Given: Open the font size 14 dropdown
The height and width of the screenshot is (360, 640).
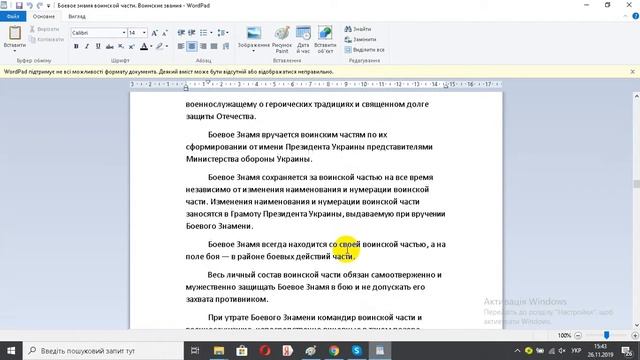Looking at the screenshot, I should [x=144, y=33].
